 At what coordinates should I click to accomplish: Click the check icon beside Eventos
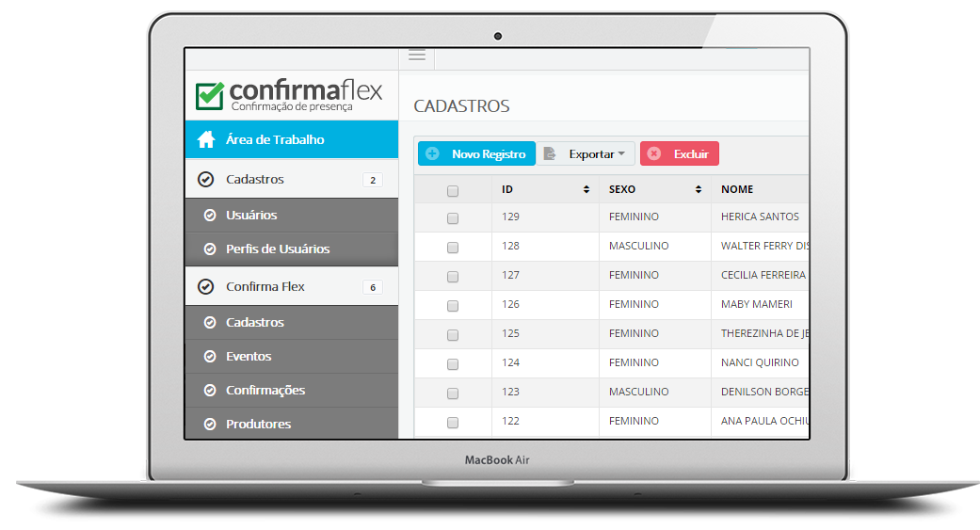tap(210, 357)
